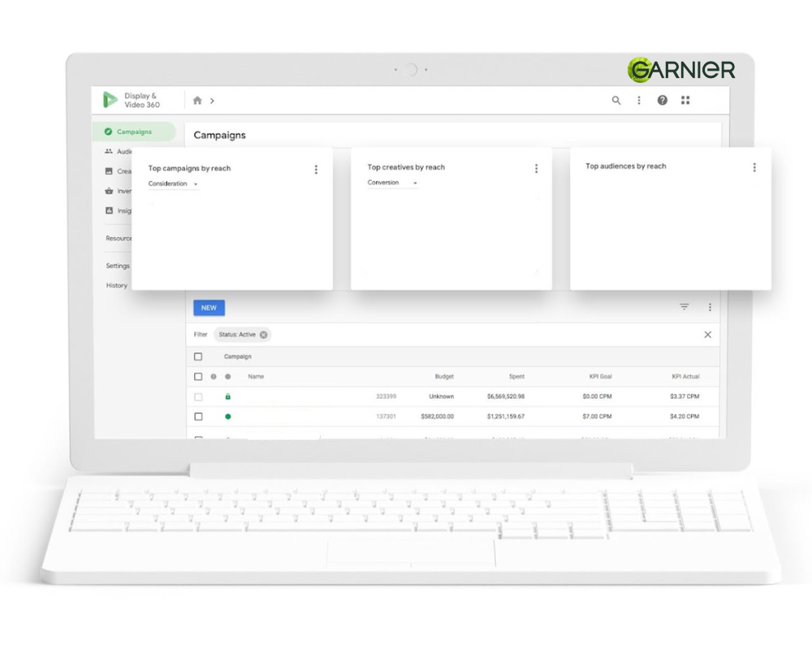812x650 pixels.
Task: Open options for Top audiences by reach card
Action: pyautogui.click(x=754, y=167)
